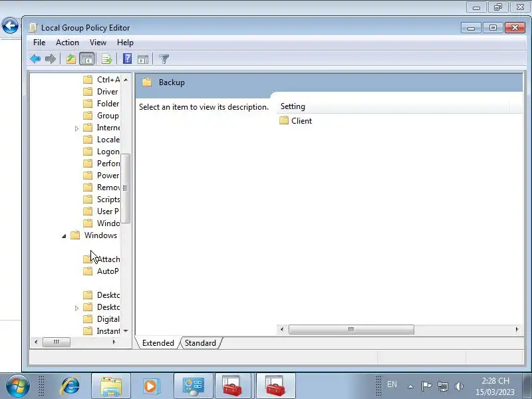Click the Filter funnel icon

(164, 59)
